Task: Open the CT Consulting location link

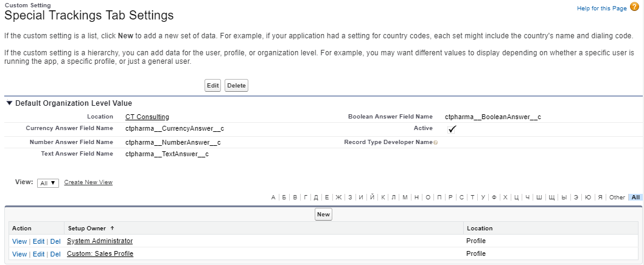Action: [147, 117]
